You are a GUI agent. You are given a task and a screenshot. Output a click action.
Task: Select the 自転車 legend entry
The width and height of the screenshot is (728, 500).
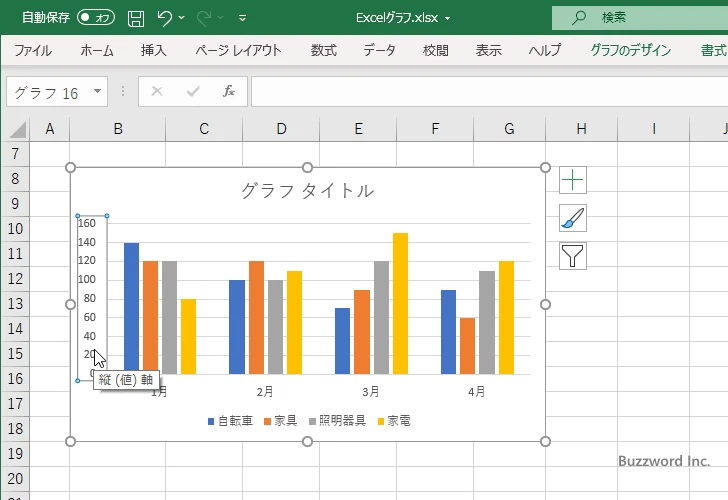pyautogui.click(x=230, y=421)
